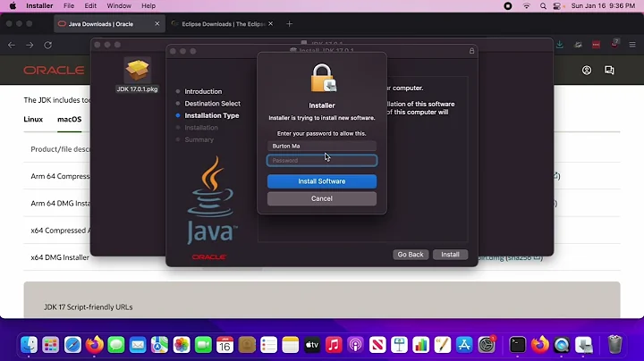The width and height of the screenshot is (644, 361).
Task: Open Spotlight search in the menu bar
Action: (543, 5)
